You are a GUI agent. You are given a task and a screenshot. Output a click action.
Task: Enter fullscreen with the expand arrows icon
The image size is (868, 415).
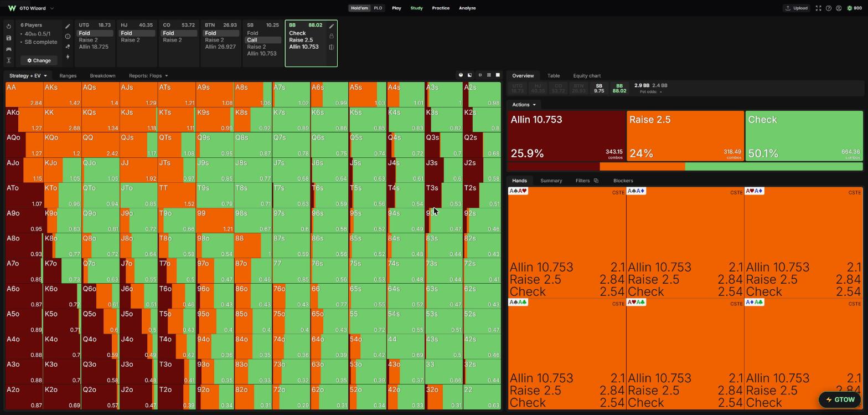click(x=818, y=8)
